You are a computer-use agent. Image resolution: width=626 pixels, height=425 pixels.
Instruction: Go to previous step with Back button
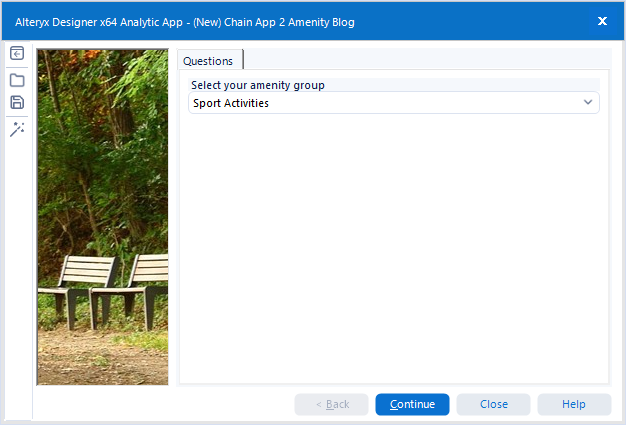click(331, 404)
